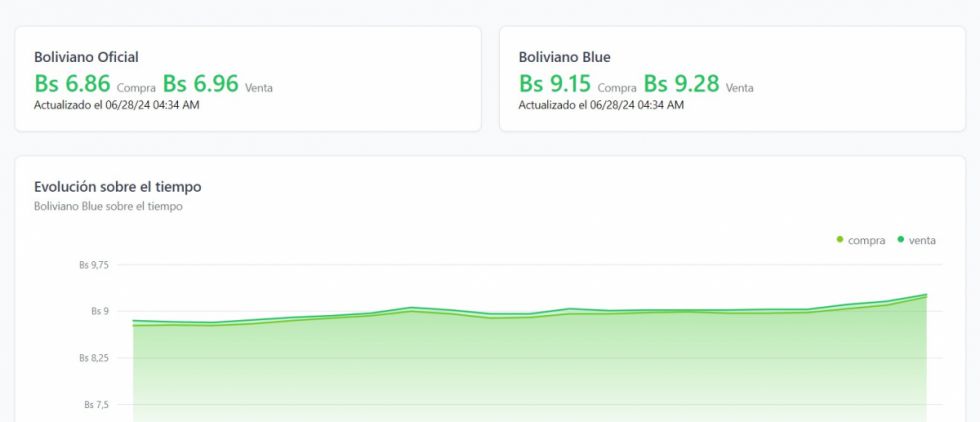Viewport: 980px width, 422px height.
Task: Click the last data point on the chart line
Action: click(926, 294)
